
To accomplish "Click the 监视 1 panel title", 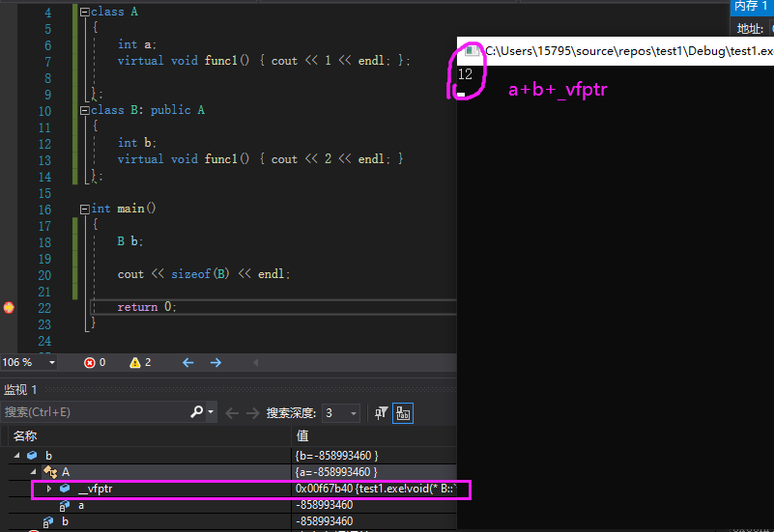I will pyautogui.click(x=20, y=389).
